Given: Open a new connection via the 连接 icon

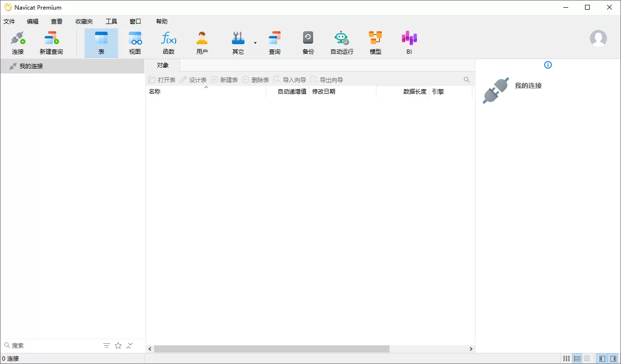Looking at the screenshot, I should (17, 42).
